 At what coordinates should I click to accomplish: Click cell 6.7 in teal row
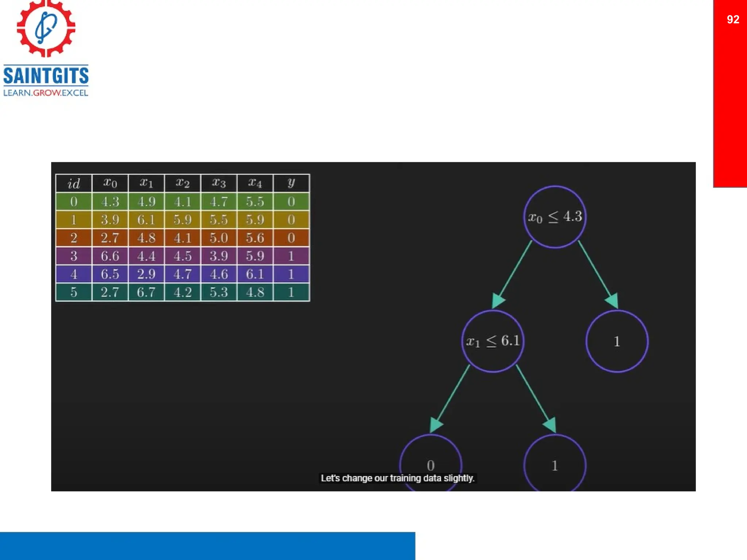point(146,292)
